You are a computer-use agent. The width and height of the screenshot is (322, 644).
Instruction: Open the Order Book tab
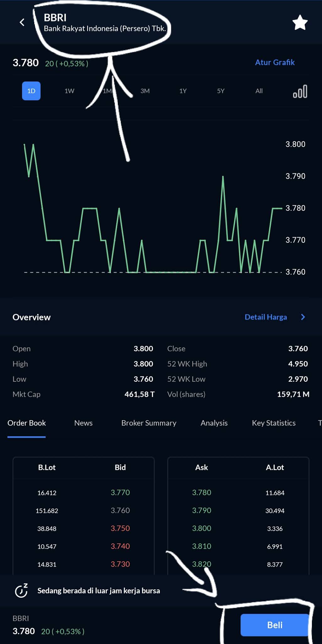pos(27,423)
